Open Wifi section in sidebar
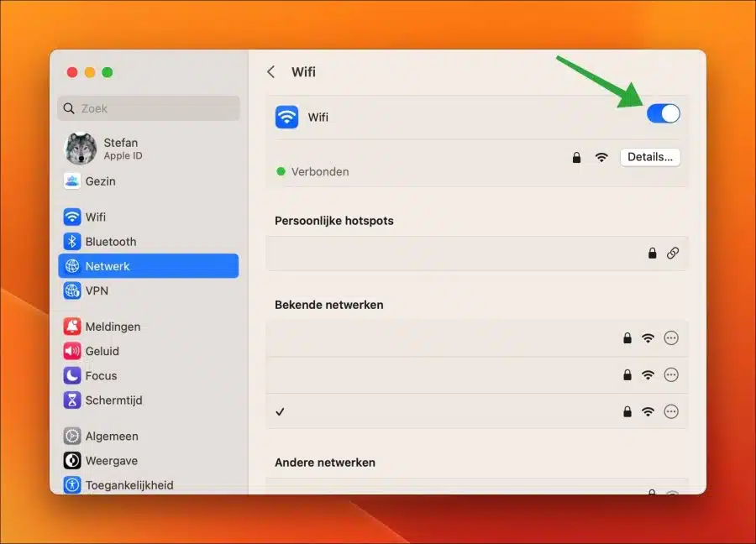The width and height of the screenshot is (756, 544). pyautogui.click(x=149, y=217)
